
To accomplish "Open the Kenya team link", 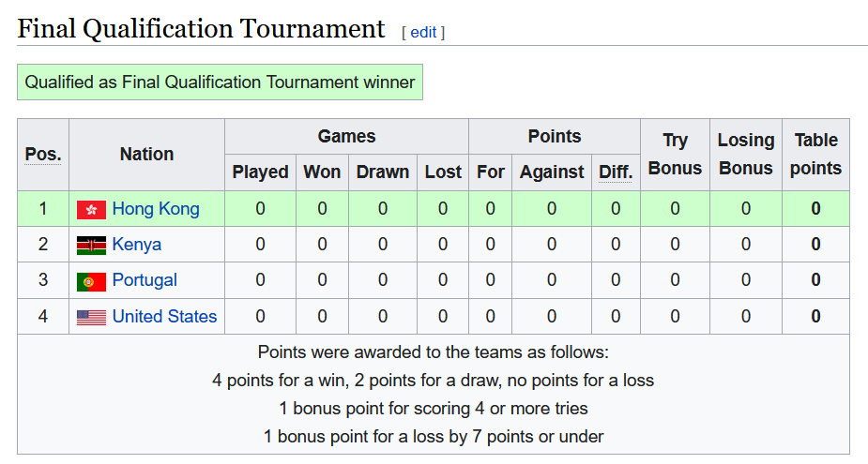I will pos(137,245).
